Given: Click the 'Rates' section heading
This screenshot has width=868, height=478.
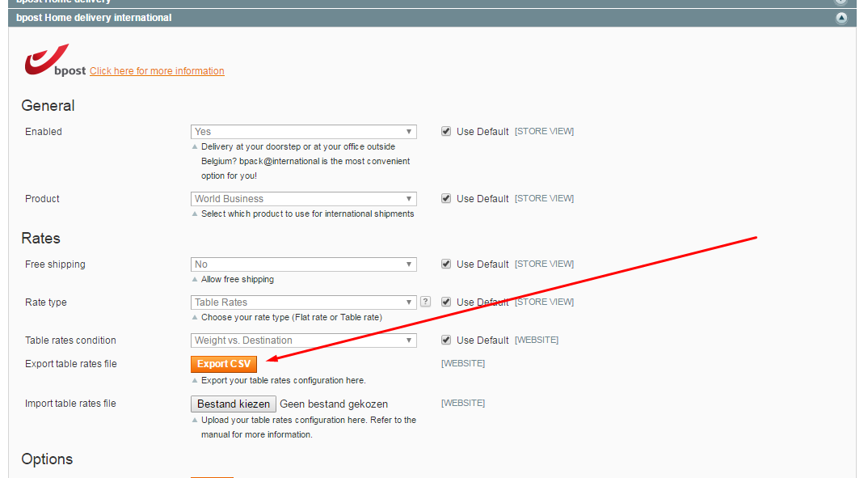Looking at the screenshot, I should (40, 238).
